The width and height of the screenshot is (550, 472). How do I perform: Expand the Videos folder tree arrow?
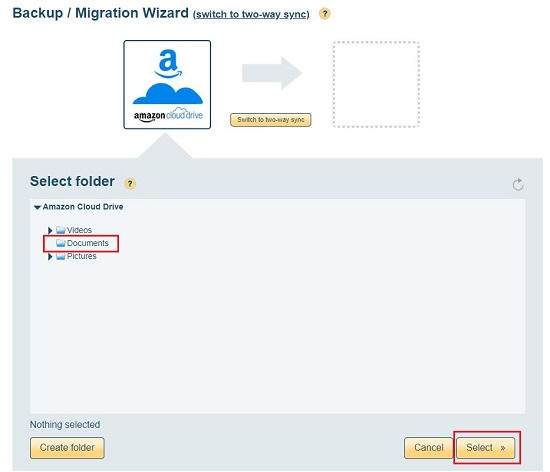(50, 230)
